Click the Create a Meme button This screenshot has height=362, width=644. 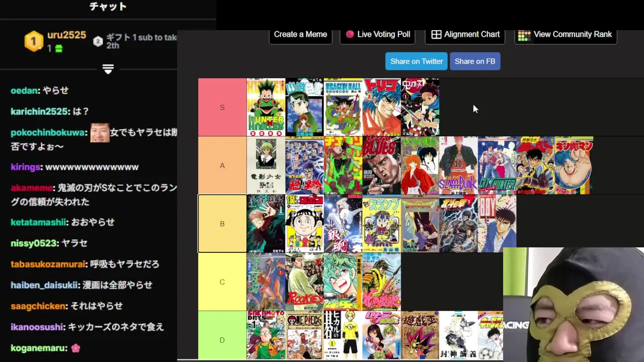click(x=300, y=35)
